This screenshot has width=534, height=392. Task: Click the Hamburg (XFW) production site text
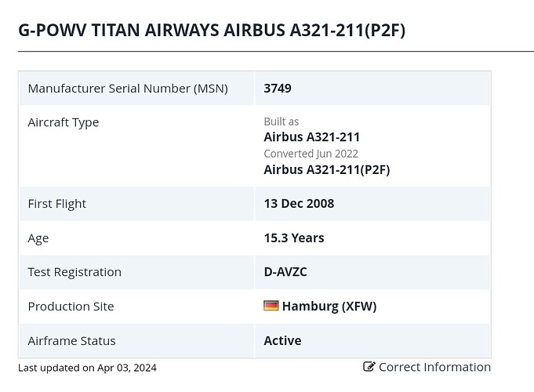329,306
